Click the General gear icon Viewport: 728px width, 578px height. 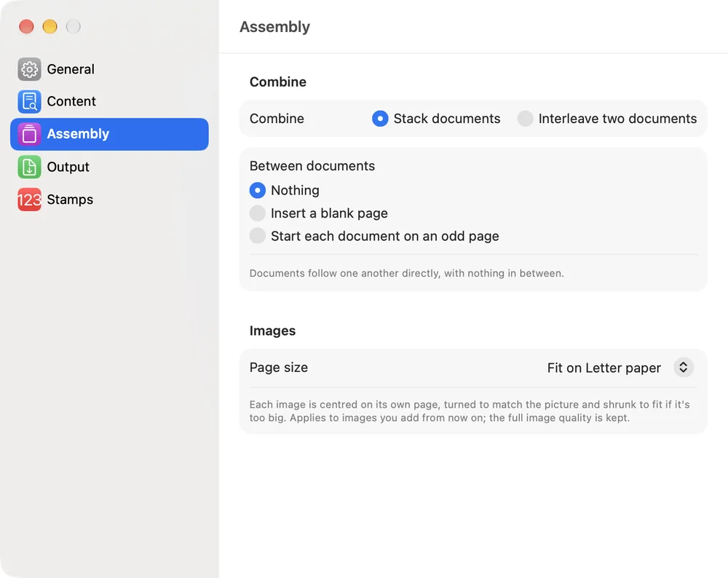[x=29, y=70]
